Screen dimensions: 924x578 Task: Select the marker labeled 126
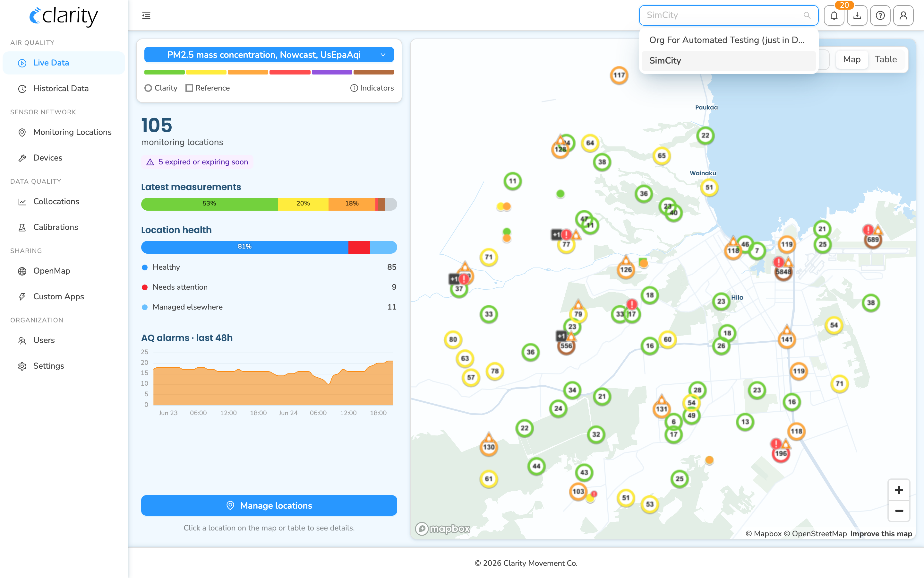(626, 269)
